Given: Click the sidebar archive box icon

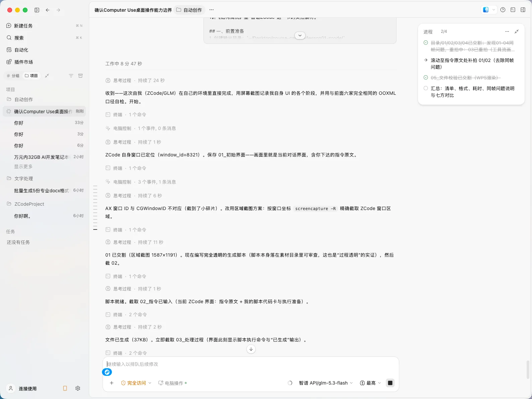Looking at the screenshot, I should click(80, 76).
